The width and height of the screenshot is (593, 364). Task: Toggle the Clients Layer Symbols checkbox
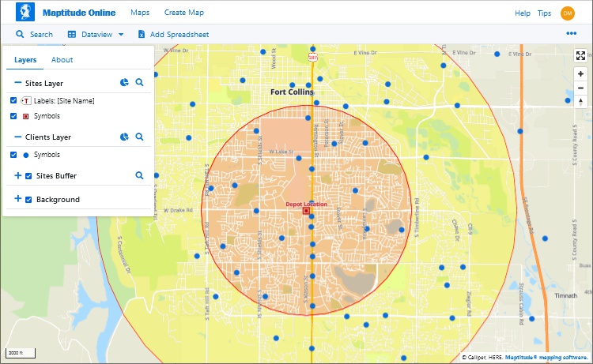coord(13,155)
